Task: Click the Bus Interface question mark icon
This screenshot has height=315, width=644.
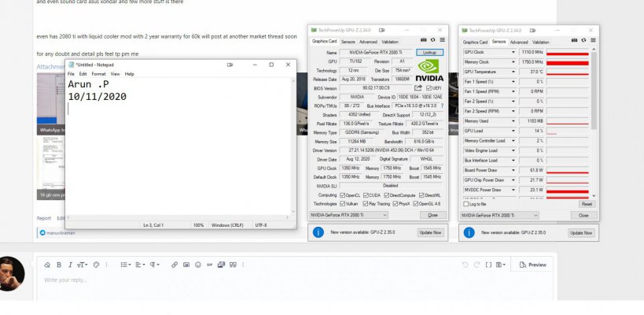Action: click(x=442, y=106)
